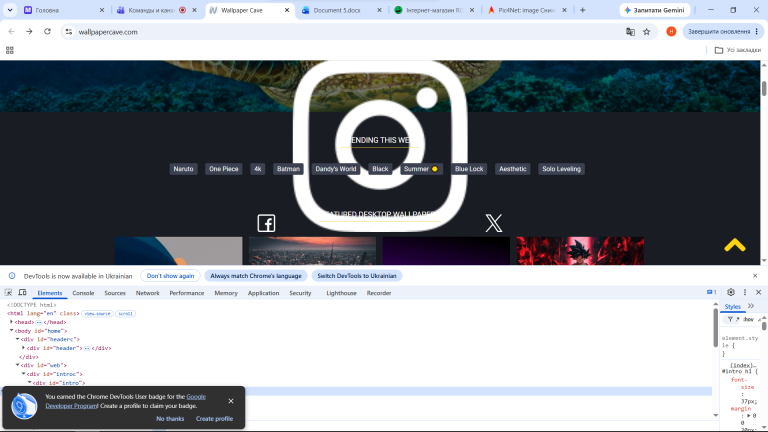Collapse the div id="headerc" node
768x432 pixels.
pos(17,339)
